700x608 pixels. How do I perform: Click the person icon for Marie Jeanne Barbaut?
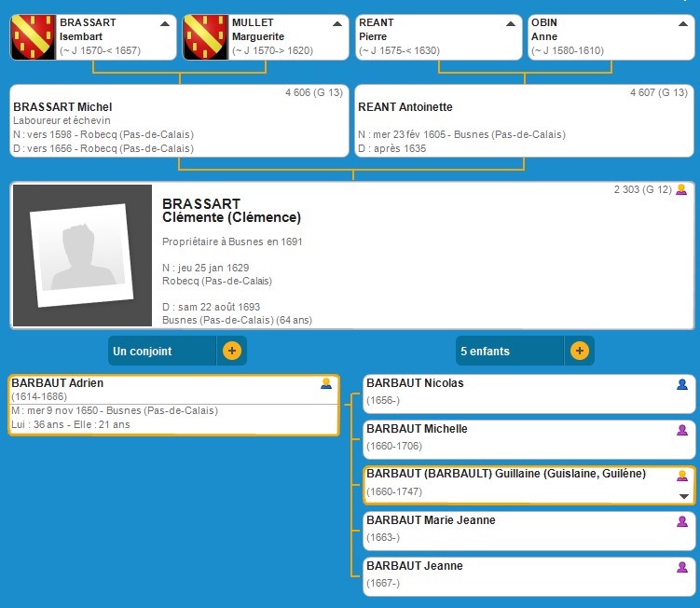682,521
